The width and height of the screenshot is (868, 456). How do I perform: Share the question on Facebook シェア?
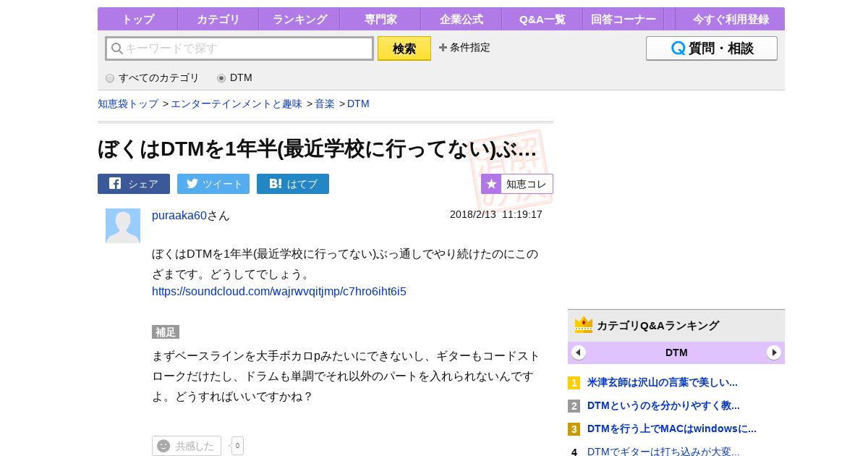coord(134,184)
